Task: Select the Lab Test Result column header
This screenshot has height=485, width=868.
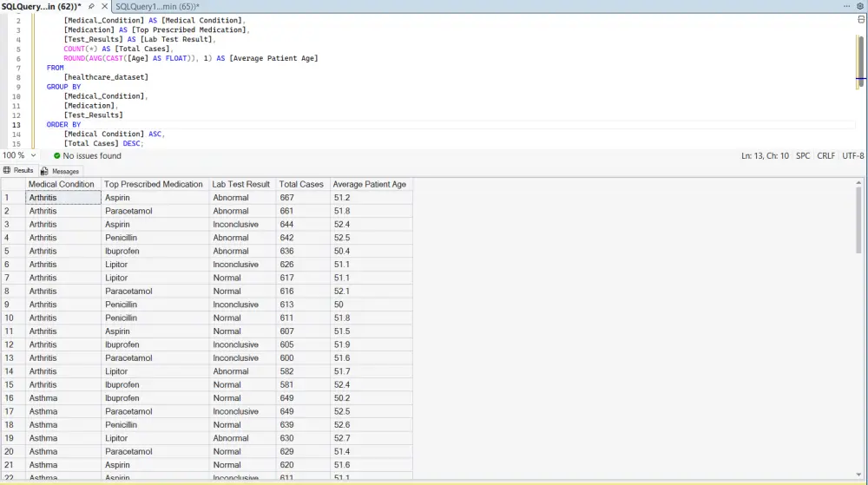Action: [x=242, y=184]
